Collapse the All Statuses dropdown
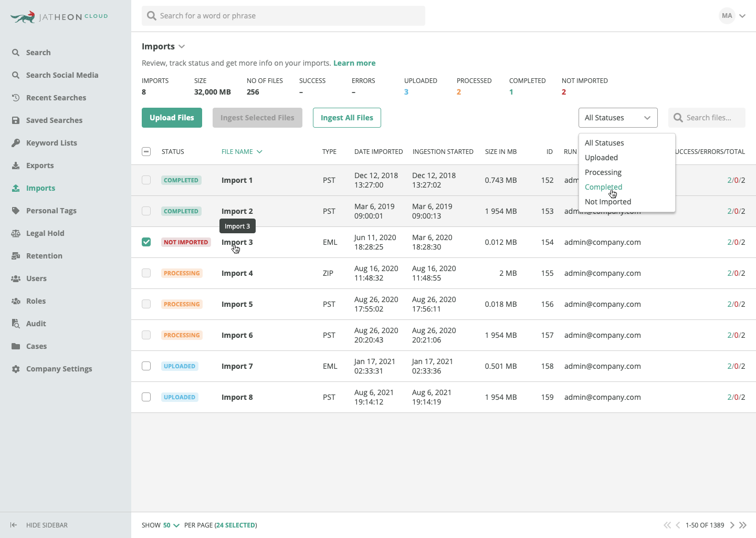This screenshot has width=756, height=538. 618,118
